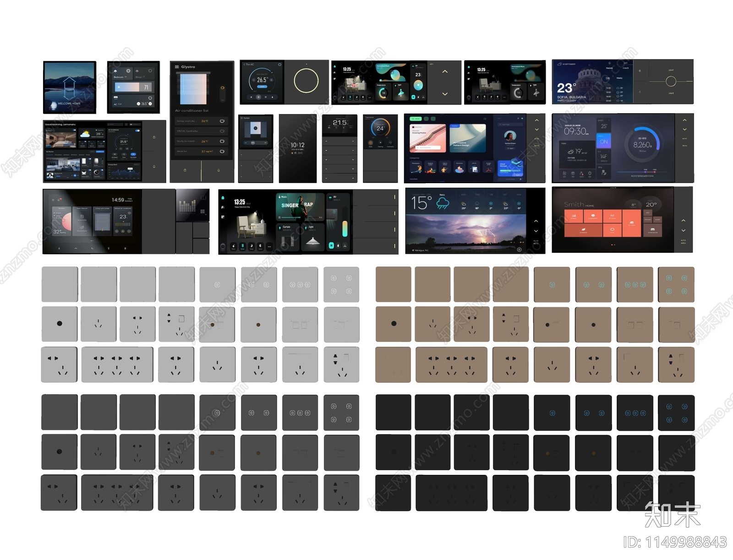Toggle the Bedroom power button

click(128, 71)
